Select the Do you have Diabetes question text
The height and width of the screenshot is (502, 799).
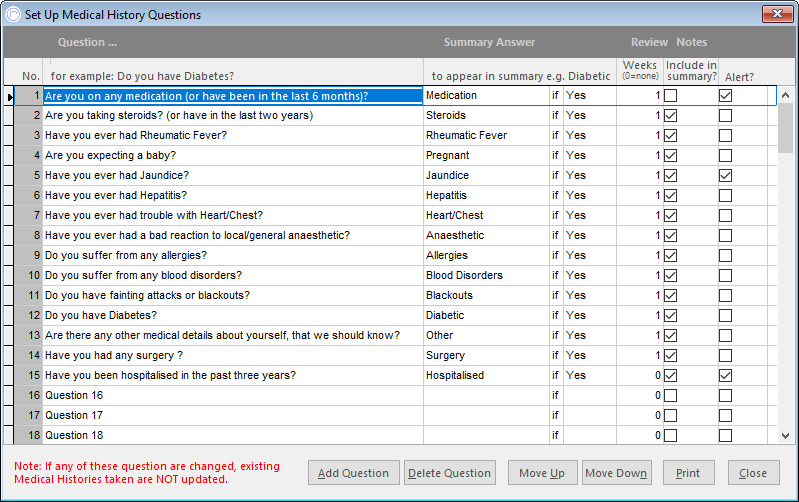(101, 315)
